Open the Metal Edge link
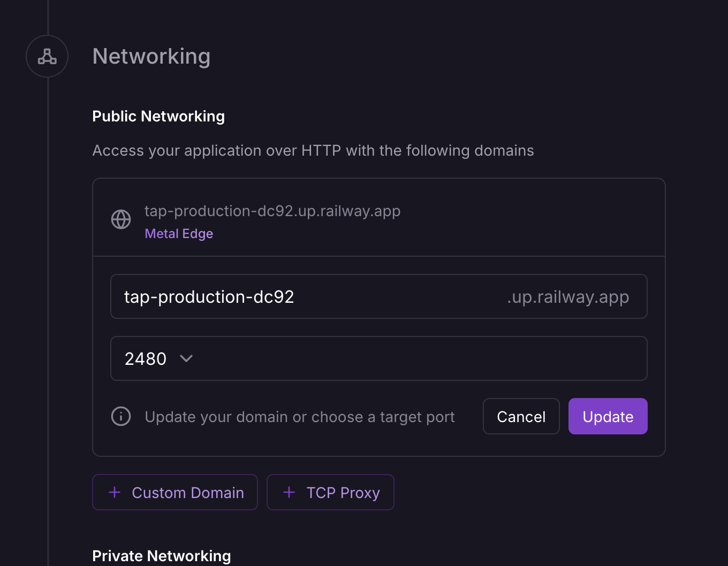Viewport: 728px width, 566px height. coord(179,234)
